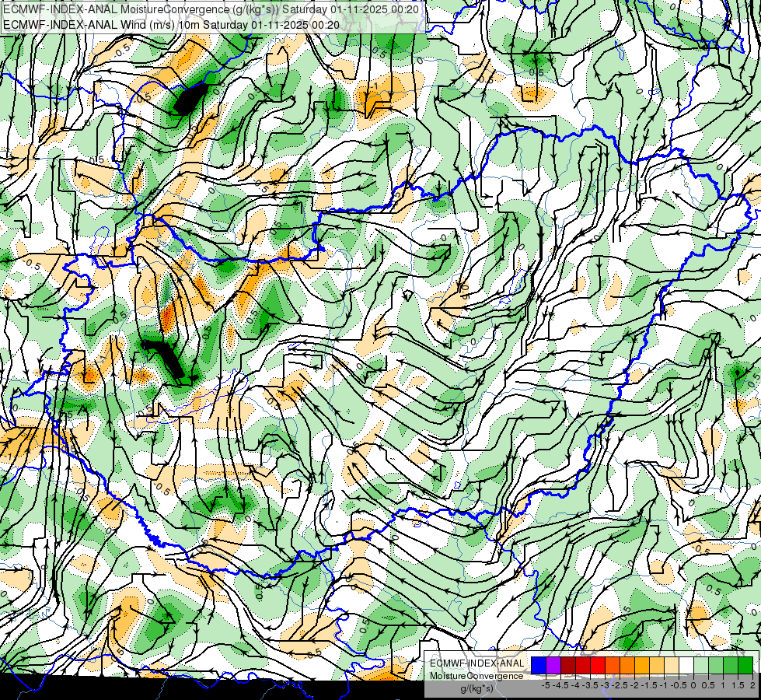Select the red swatch between -4 and -3.5
The height and width of the screenshot is (700, 761).
pyautogui.click(x=583, y=666)
